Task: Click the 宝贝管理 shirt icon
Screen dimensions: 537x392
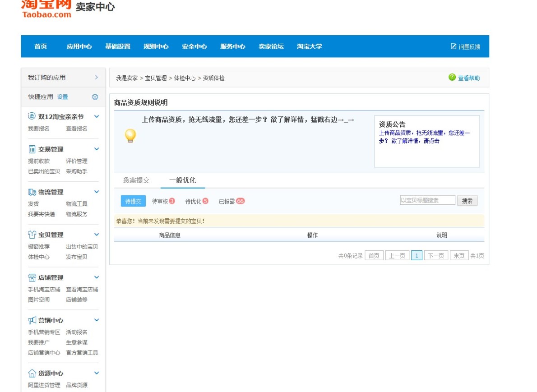Action: tap(32, 235)
